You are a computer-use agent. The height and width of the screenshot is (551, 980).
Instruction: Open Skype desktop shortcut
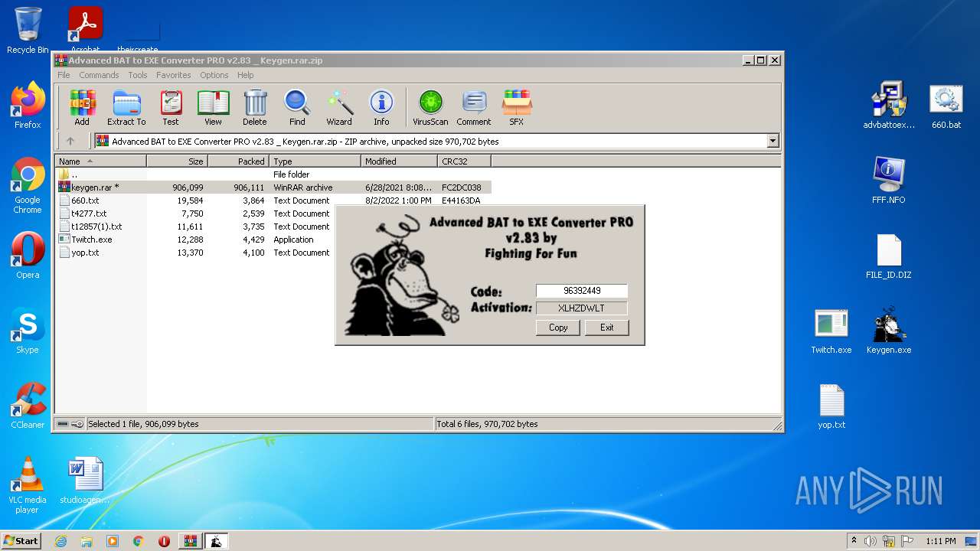[x=28, y=331]
